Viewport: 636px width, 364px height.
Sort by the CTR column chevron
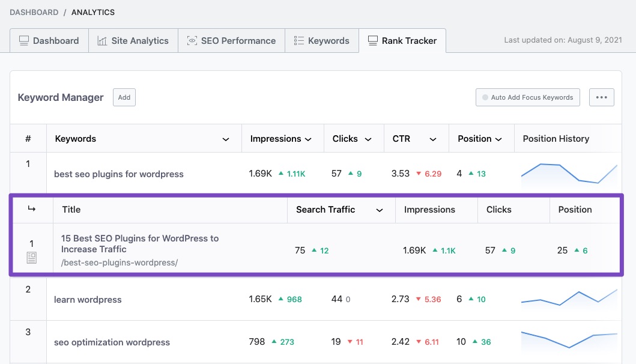point(432,139)
